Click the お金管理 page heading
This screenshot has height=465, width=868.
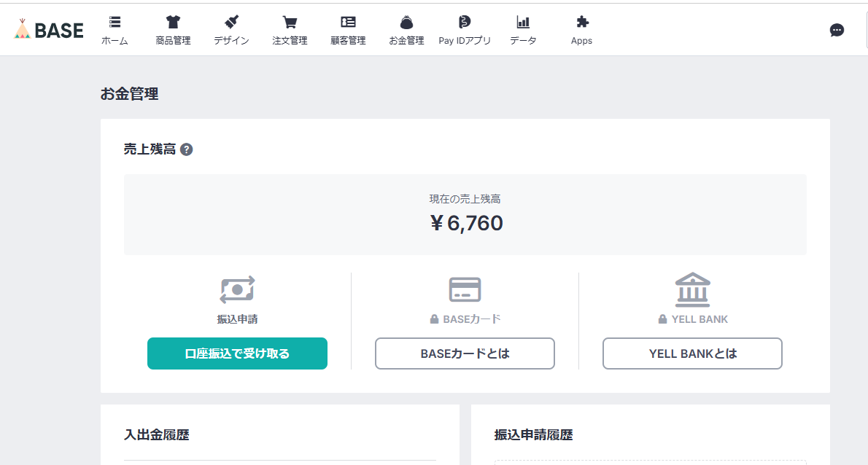coord(130,94)
